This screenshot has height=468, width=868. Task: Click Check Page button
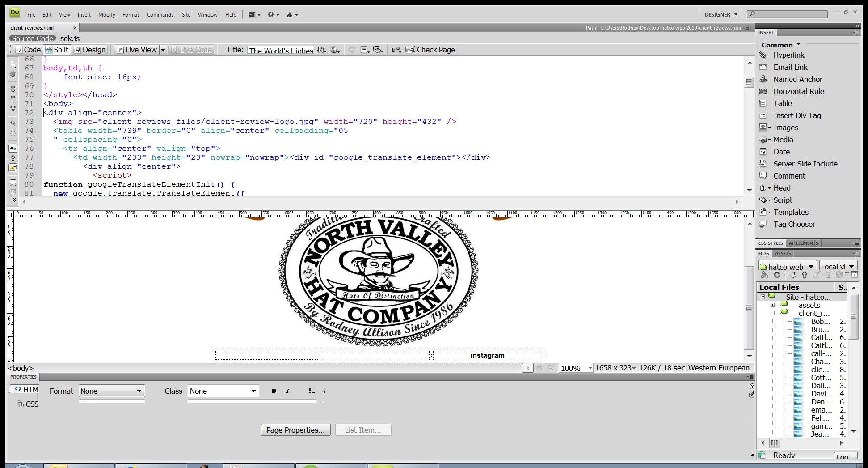430,50
